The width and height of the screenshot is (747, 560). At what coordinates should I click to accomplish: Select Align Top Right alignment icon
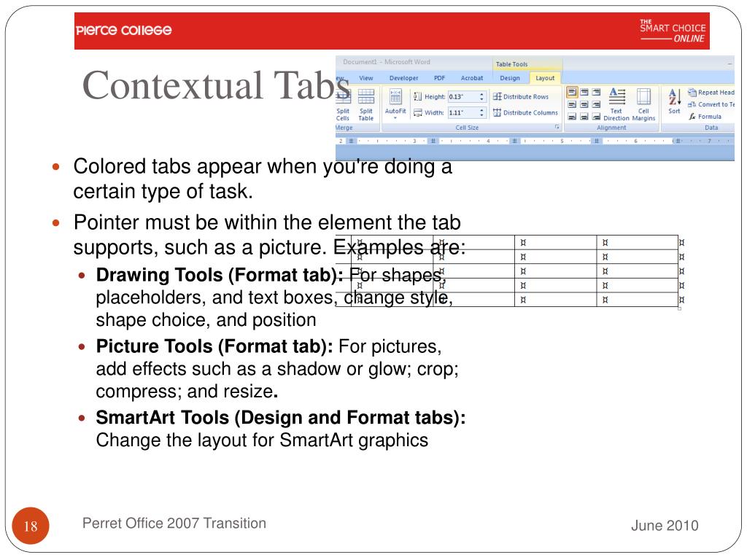(x=596, y=93)
